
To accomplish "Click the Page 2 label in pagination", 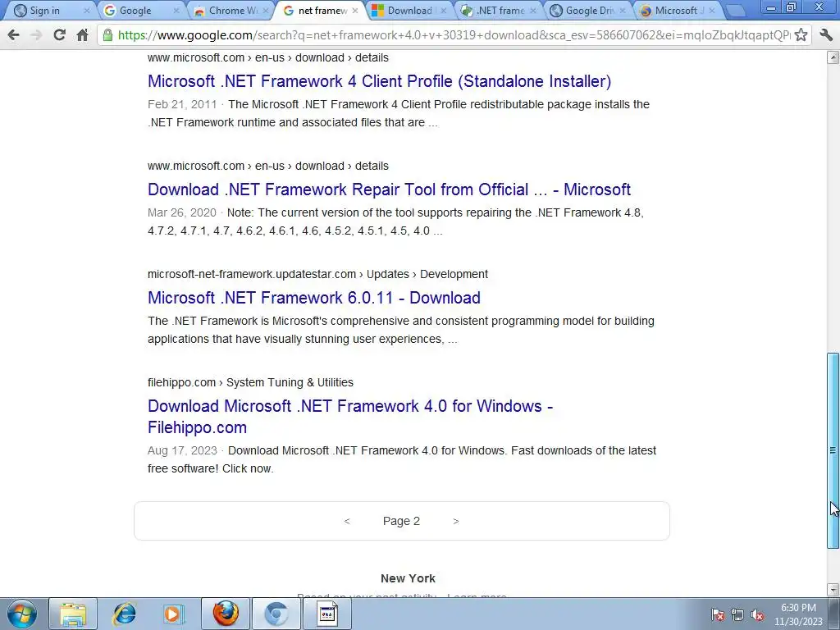I will click(401, 521).
